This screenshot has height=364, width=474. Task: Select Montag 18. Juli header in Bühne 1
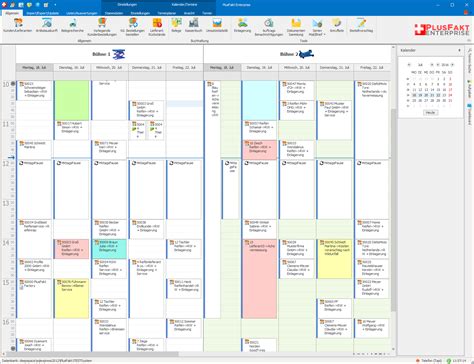point(34,67)
